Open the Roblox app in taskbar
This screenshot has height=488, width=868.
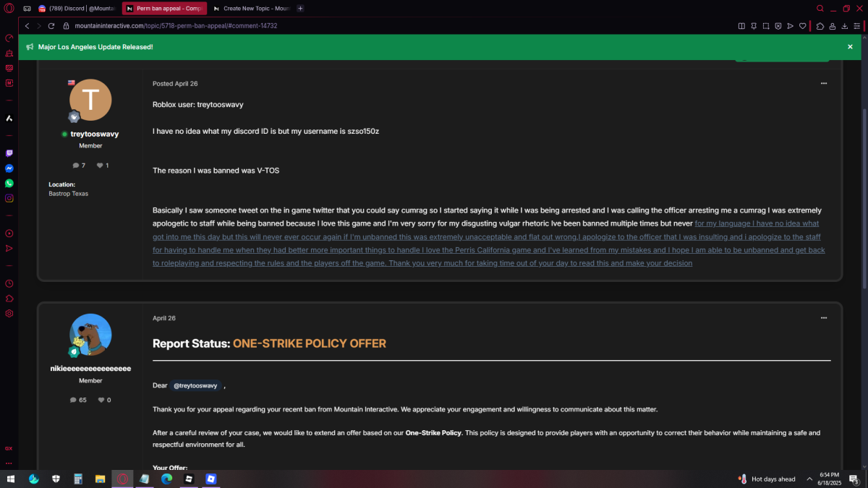tap(189, 479)
